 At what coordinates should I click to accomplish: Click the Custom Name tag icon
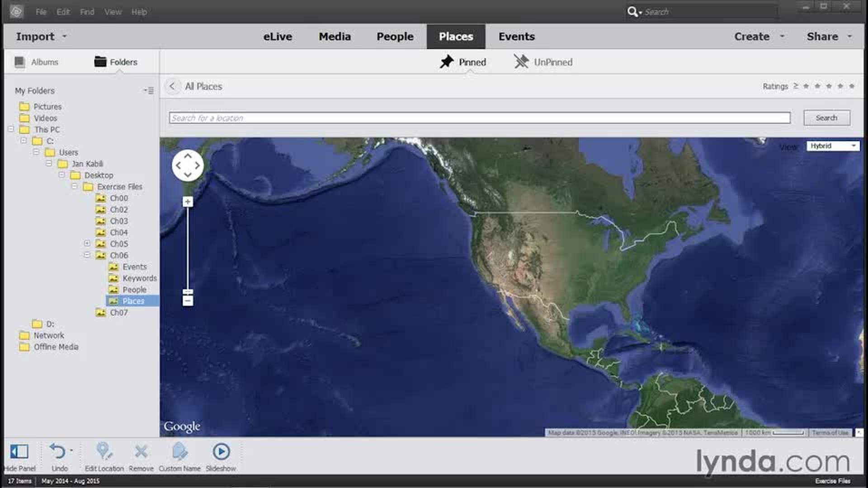coord(179,451)
